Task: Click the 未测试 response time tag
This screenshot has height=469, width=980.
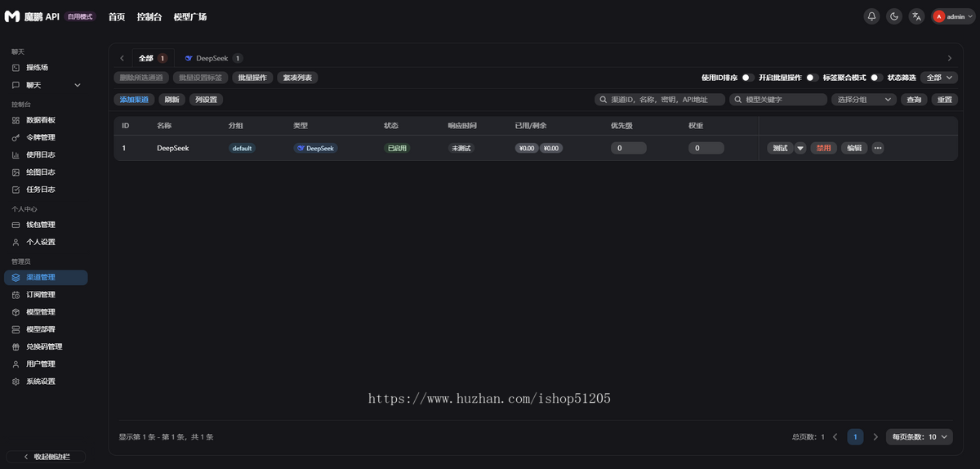Action: 461,148
